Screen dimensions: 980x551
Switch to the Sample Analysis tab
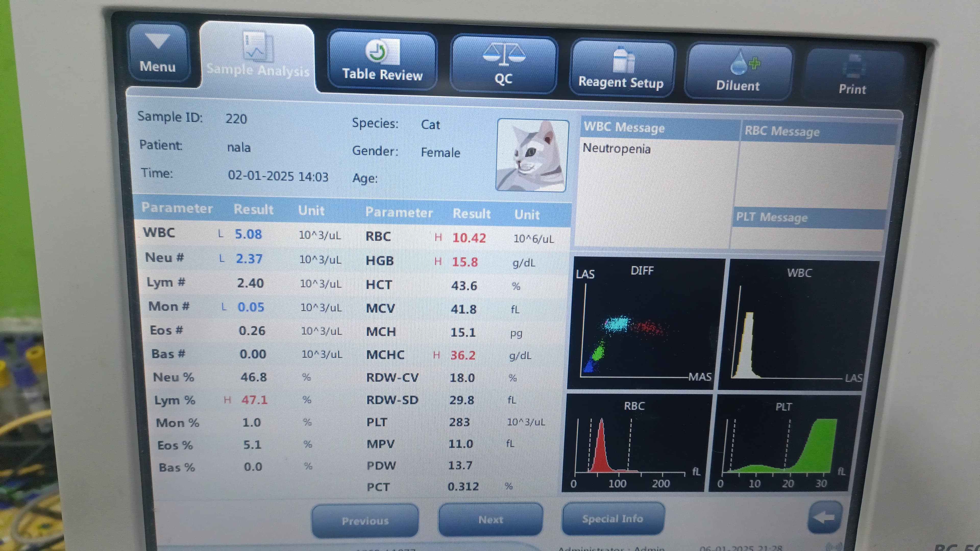258,55
